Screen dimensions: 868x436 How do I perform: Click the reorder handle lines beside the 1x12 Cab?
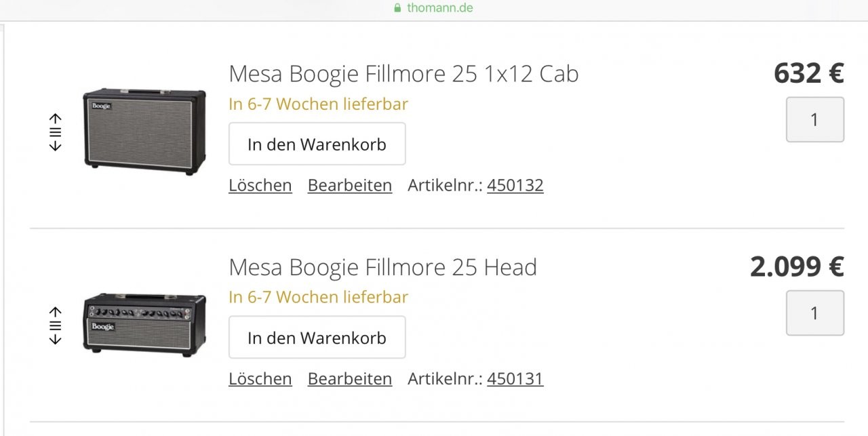[x=56, y=132]
